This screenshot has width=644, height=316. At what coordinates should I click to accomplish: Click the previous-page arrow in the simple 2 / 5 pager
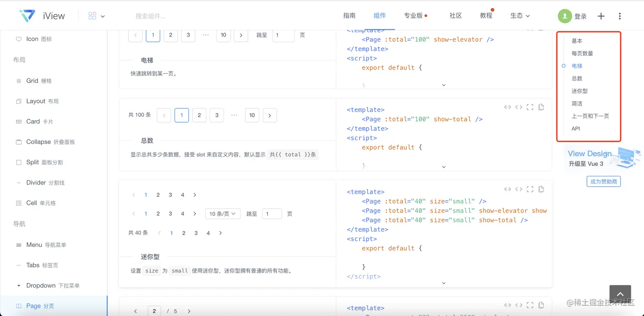[x=135, y=311]
